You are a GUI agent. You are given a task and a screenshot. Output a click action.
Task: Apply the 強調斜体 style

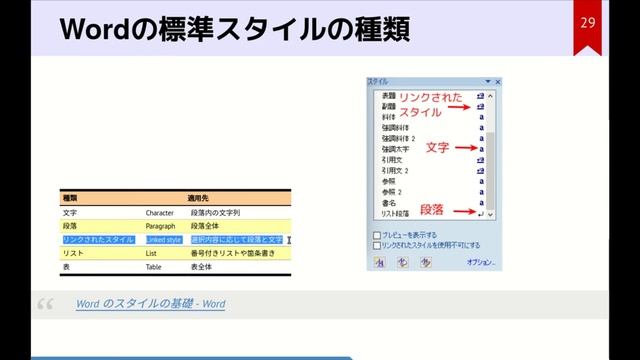click(395, 127)
